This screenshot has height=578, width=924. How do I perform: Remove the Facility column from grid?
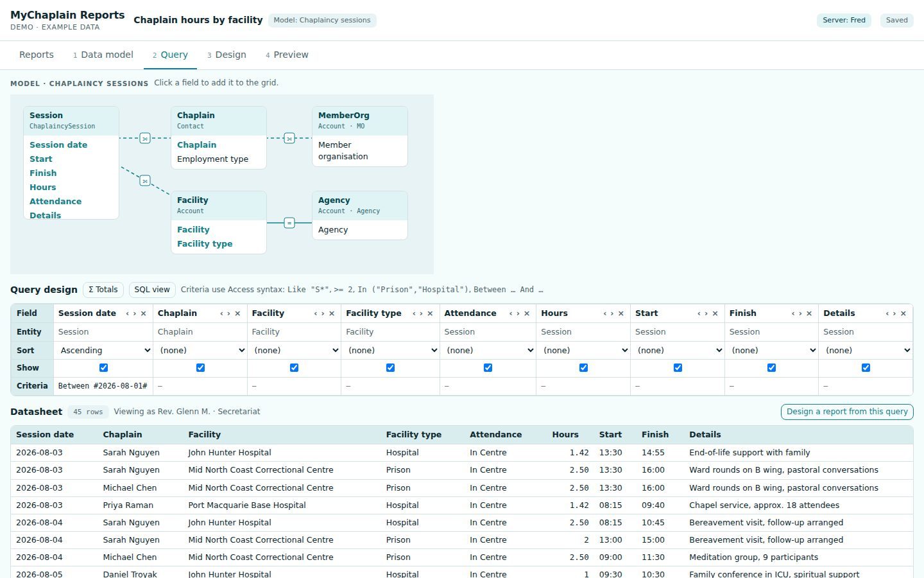[x=332, y=313]
